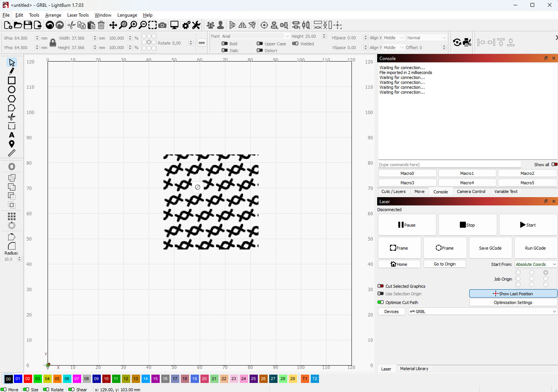This screenshot has width=558, height=392.
Task: Enable Cut Selected Graphics
Action: point(381,286)
